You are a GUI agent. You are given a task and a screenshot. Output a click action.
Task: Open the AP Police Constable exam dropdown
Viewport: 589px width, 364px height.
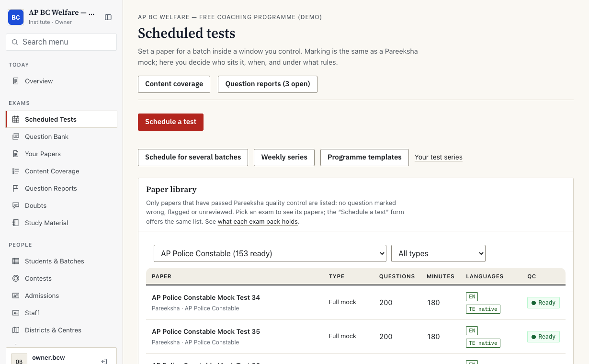[x=270, y=253]
